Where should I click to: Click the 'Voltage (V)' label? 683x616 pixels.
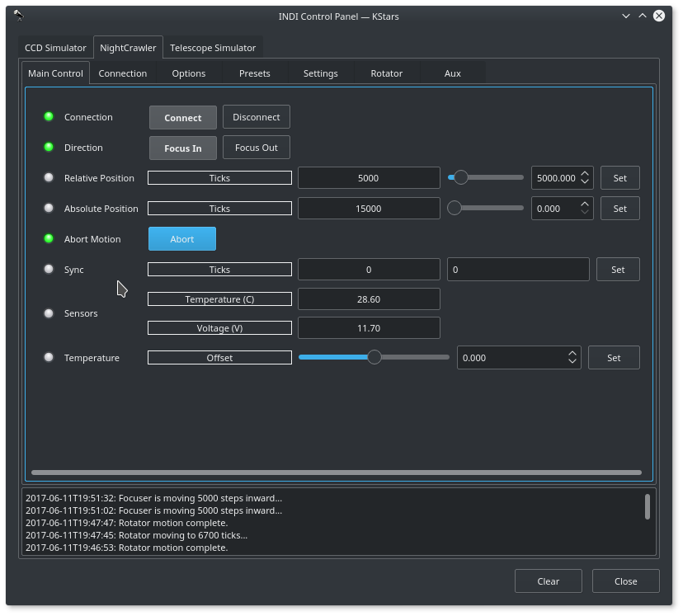pyautogui.click(x=219, y=328)
